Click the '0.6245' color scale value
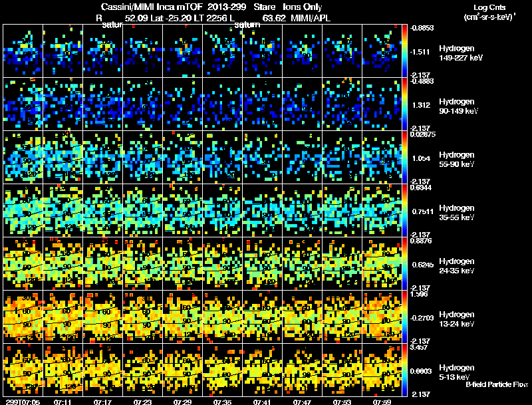 423,265
